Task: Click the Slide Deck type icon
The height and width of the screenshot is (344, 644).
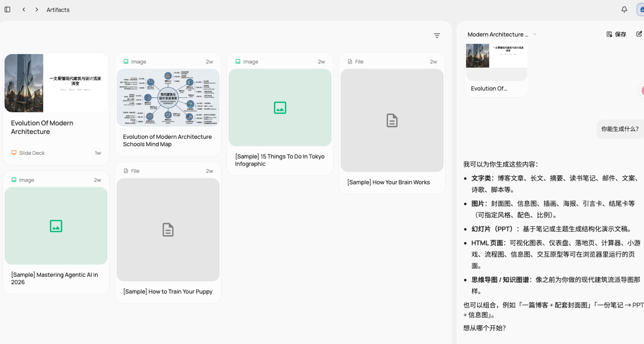Action: tap(14, 153)
